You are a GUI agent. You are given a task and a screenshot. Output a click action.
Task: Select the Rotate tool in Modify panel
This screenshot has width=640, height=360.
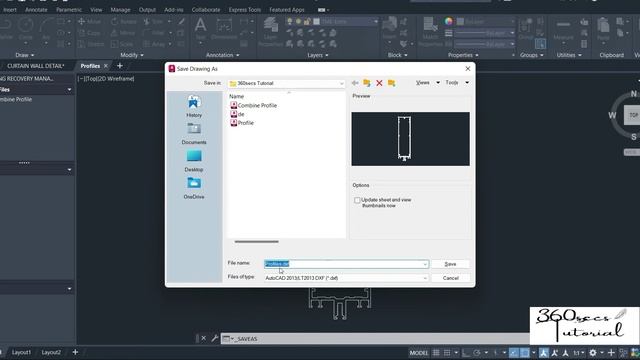click(124, 21)
